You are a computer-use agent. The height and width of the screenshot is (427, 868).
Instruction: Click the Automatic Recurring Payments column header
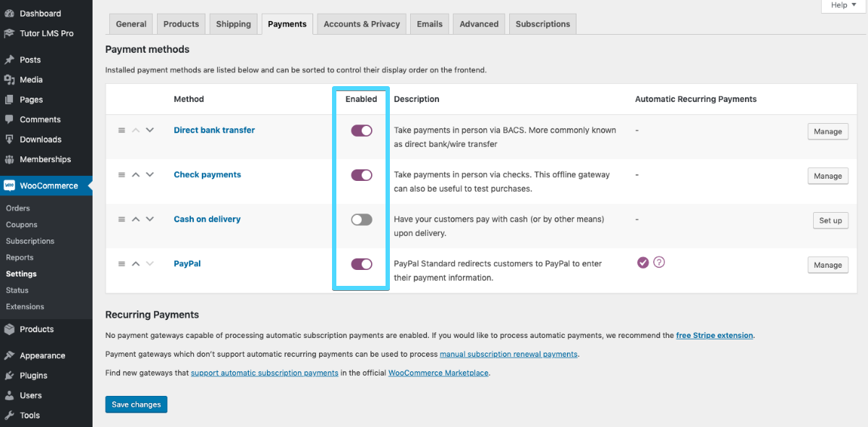coord(696,99)
